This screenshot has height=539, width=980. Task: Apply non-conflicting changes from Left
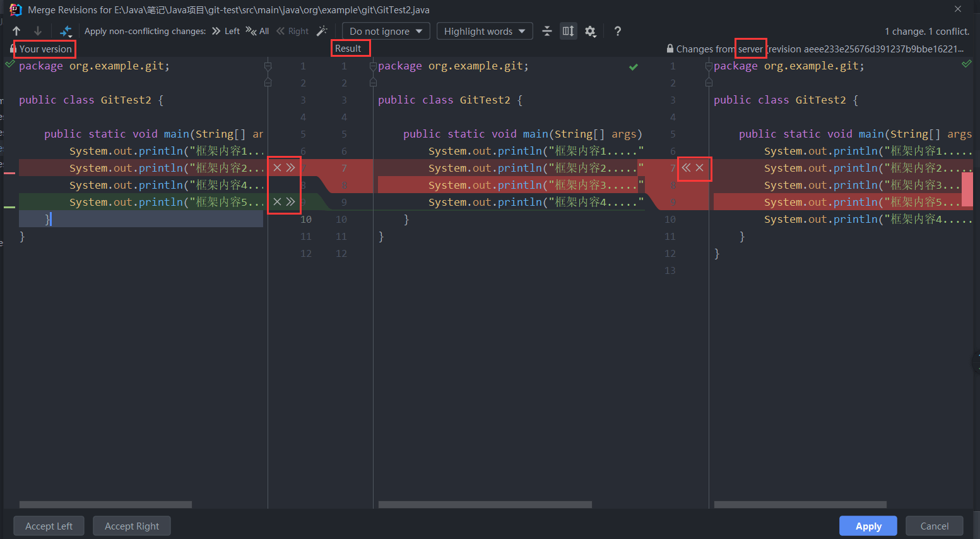click(226, 31)
